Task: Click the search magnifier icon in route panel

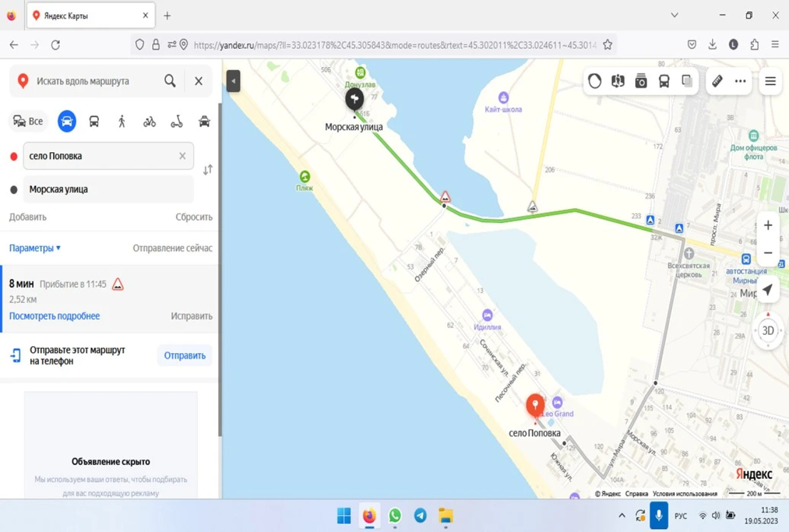Action: click(x=170, y=81)
